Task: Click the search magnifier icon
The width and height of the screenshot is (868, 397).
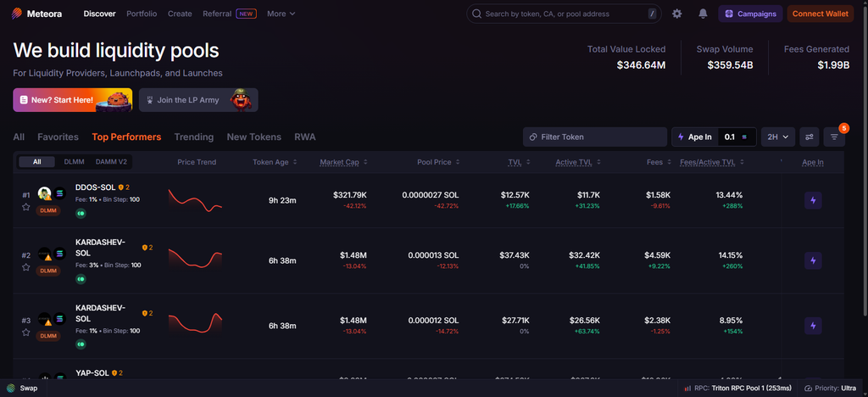Action: point(476,14)
